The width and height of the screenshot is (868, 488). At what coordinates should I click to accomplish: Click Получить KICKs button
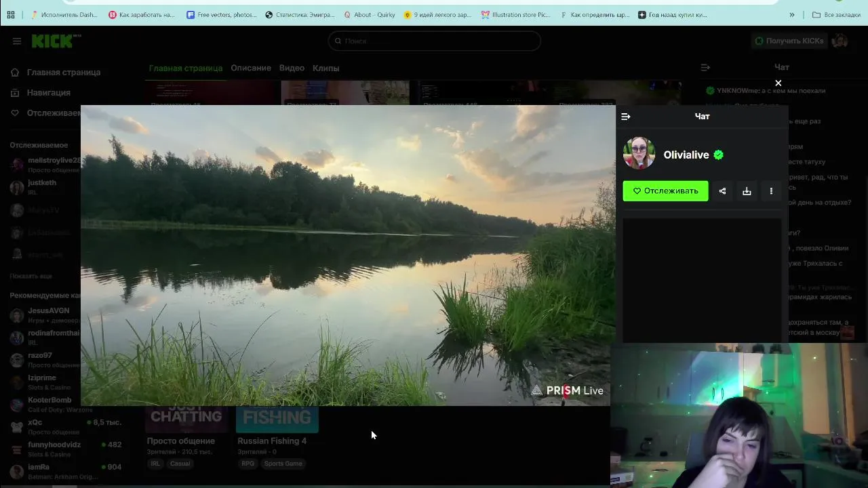(x=789, y=41)
